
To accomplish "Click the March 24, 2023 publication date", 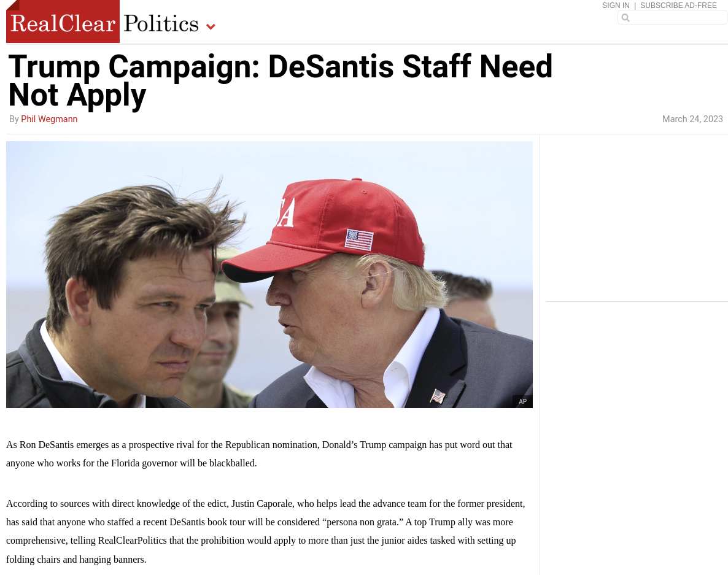I will [692, 119].
